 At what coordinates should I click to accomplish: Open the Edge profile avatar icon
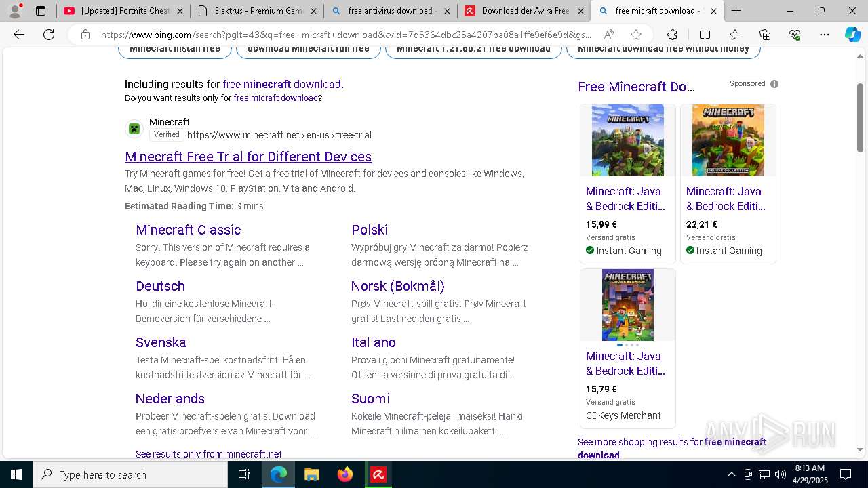(15, 11)
